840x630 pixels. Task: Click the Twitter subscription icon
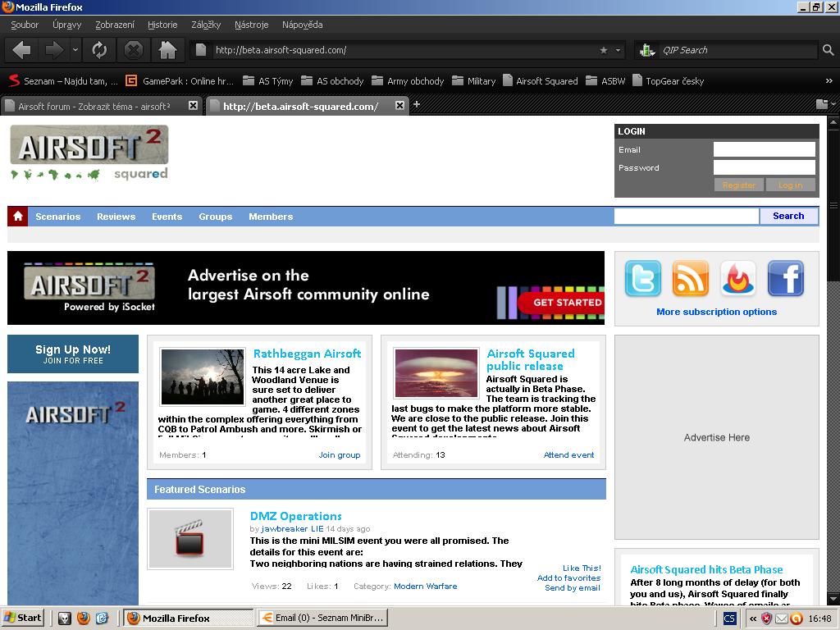tap(642, 279)
